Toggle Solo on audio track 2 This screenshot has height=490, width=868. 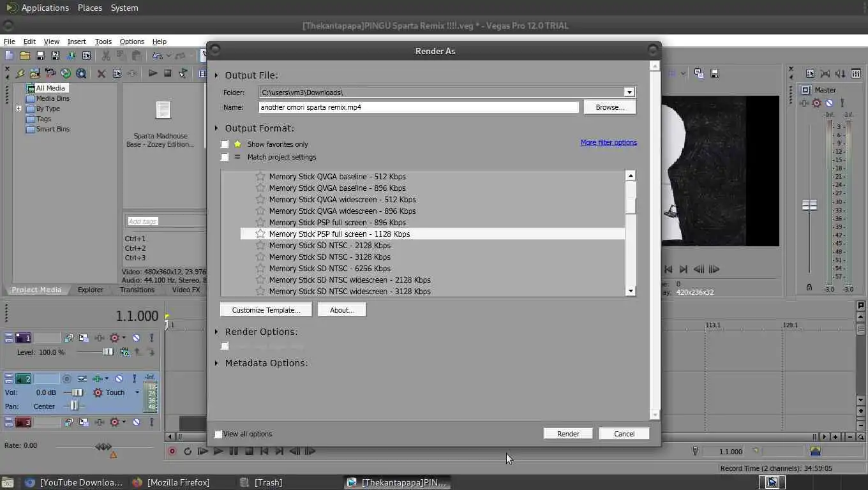tap(135, 379)
